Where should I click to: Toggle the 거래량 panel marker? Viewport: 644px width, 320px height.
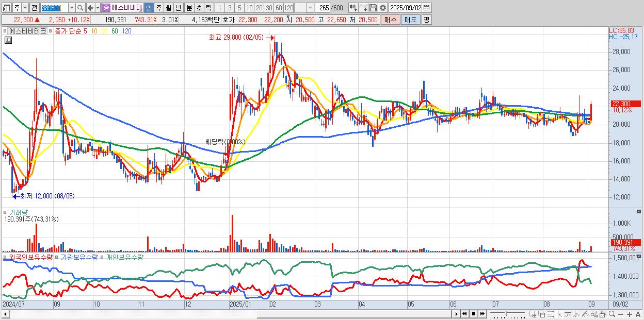click(6, 212)
